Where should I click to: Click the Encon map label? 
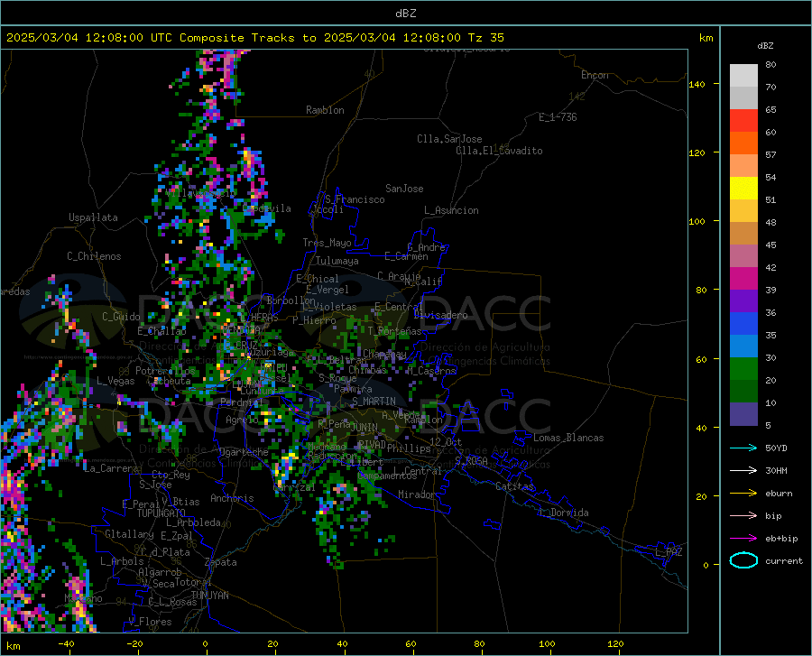[x=595, y=75]
